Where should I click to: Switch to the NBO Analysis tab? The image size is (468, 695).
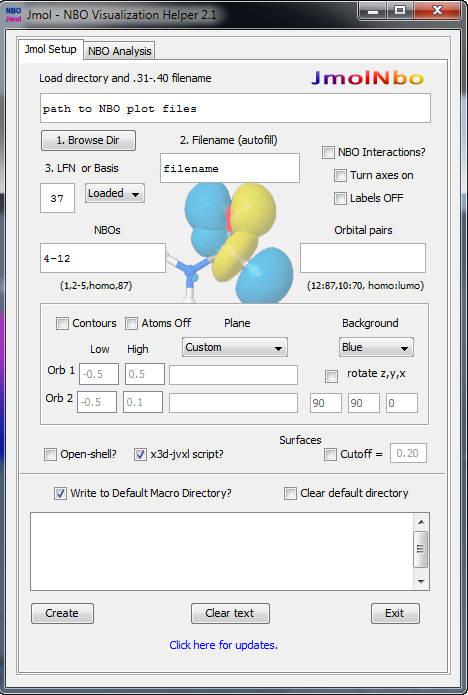[x=119, y=51]
